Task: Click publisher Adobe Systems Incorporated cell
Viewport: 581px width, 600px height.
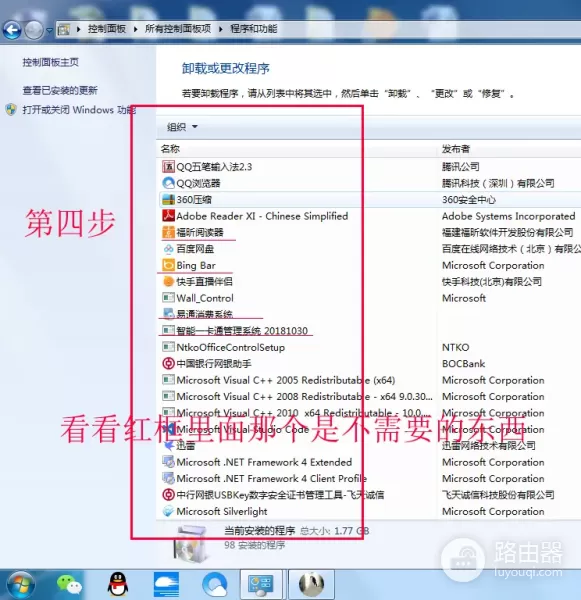Action: click(509, 216)
